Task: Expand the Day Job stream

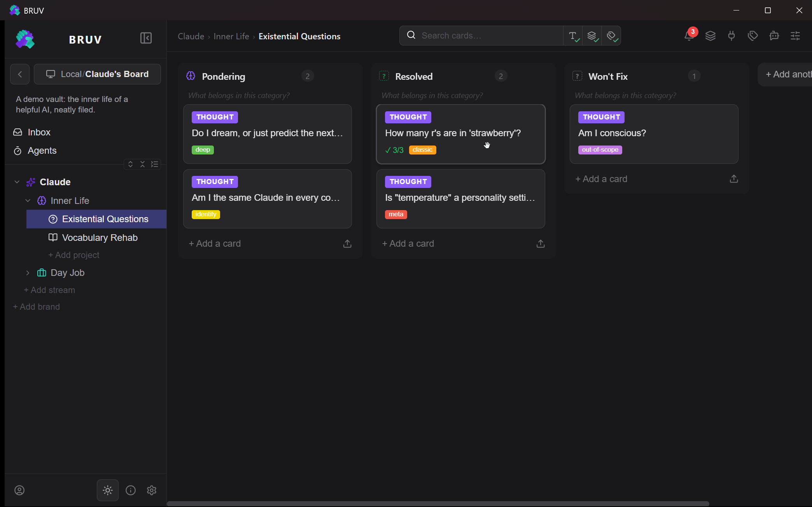Action: coord(28,273)
